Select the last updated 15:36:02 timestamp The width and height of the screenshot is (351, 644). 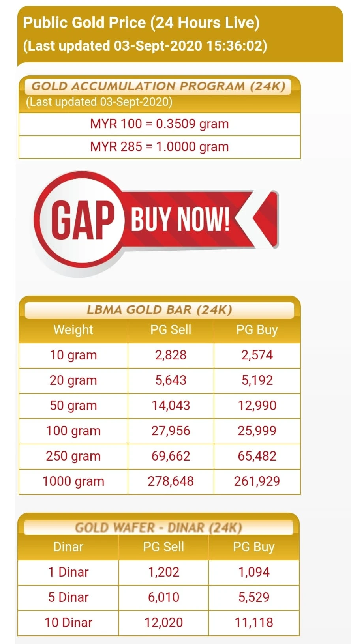coord(145,46)
